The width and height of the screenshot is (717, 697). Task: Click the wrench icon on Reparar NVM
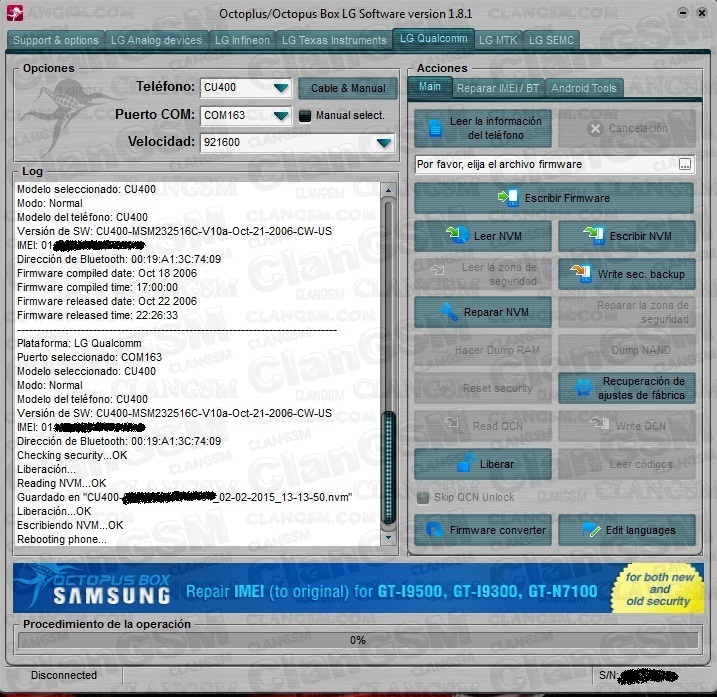tap(449, 312)
